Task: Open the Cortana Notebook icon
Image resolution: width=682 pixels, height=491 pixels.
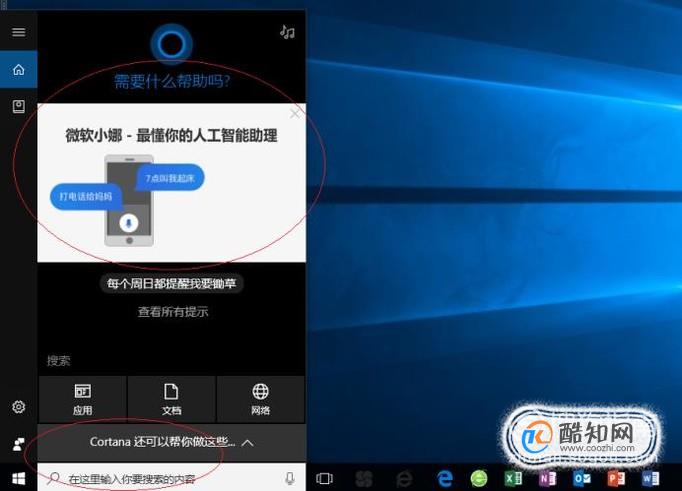Action: (x=19, y=107)
